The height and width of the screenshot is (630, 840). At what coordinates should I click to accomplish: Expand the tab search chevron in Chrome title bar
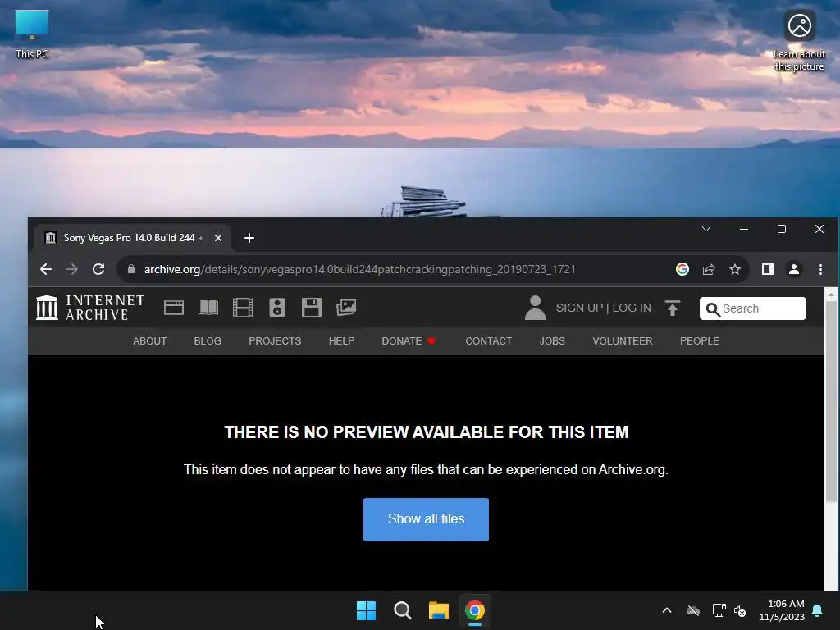(706, 229)
